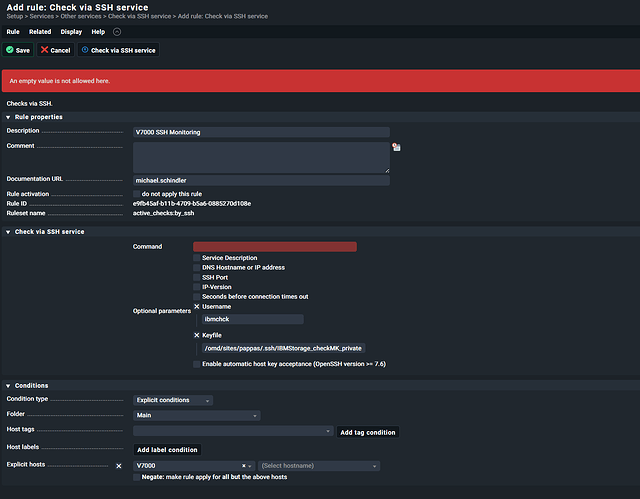Uncheck the Keyfile optional parameter

[x=197, y=335]
